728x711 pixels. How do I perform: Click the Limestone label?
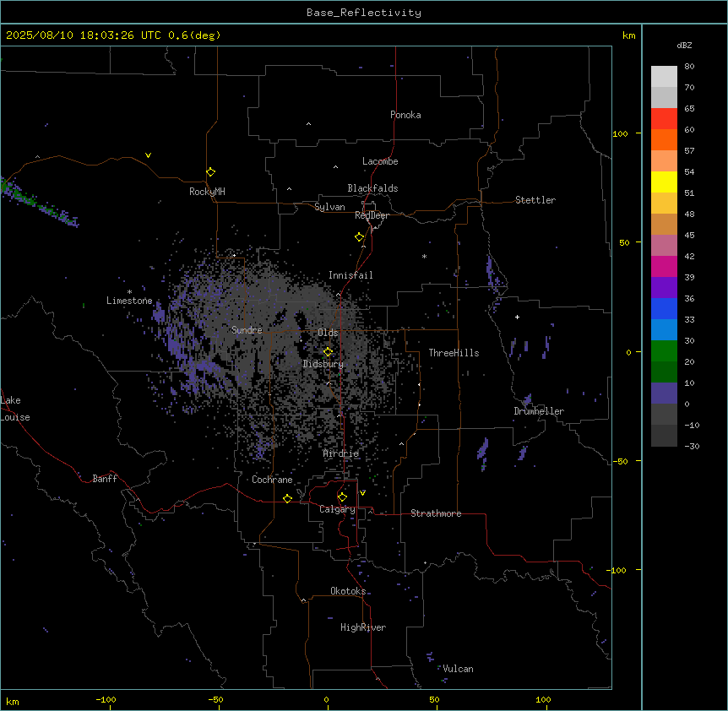pyautogui.click(x=129, y=301)
